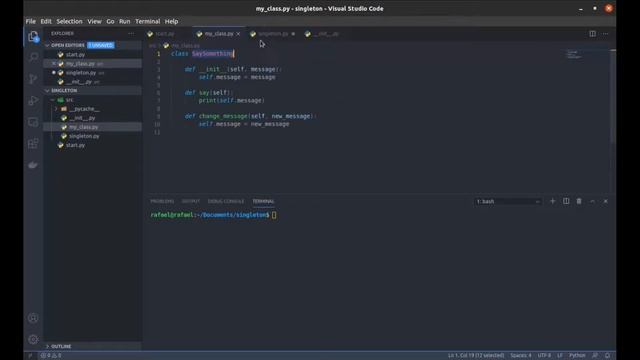Viewport: 640px width, 360px height.
Task: Collapse the Open Editors section
Action: tap(47, 45)
